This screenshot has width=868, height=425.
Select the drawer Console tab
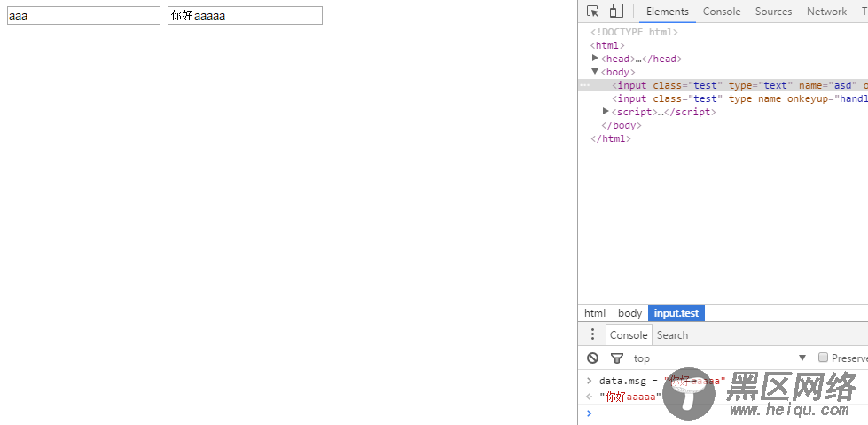click(629, 334)
